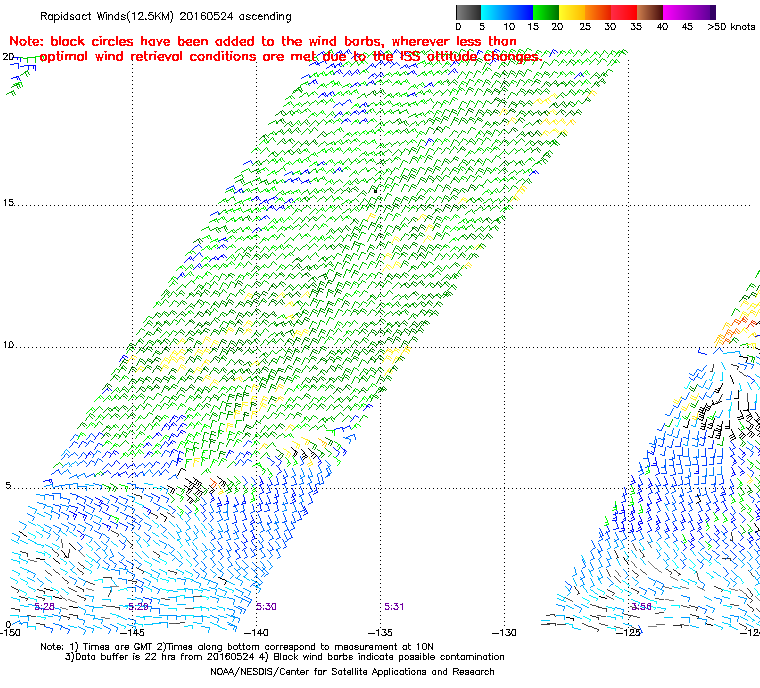
Task: Click the latitude label 5
Action: pyautogui.click(x=8, y=486)
